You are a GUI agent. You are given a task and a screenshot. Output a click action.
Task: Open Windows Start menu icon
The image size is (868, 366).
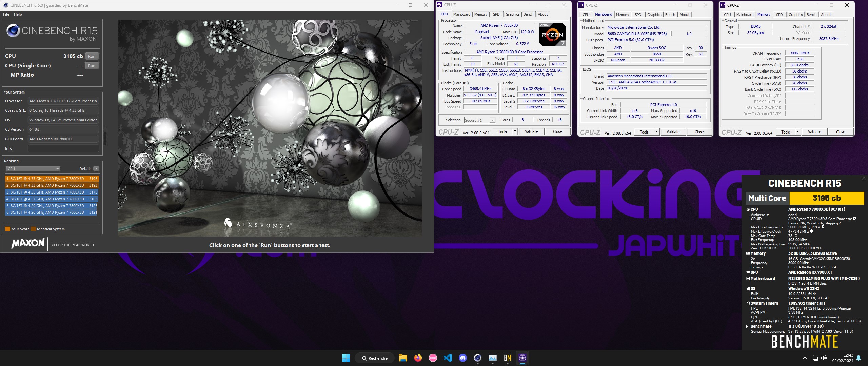click(346, 358)
